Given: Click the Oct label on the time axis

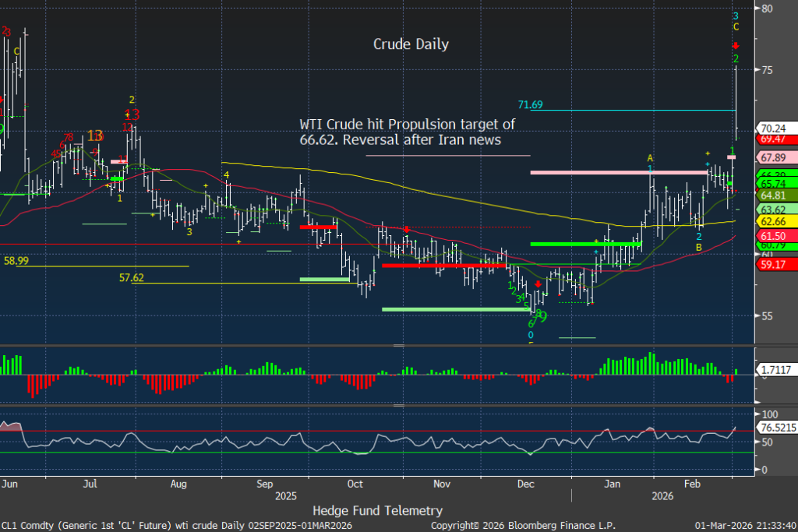Looking at the screenshot, I should click(x=356, y=484).
